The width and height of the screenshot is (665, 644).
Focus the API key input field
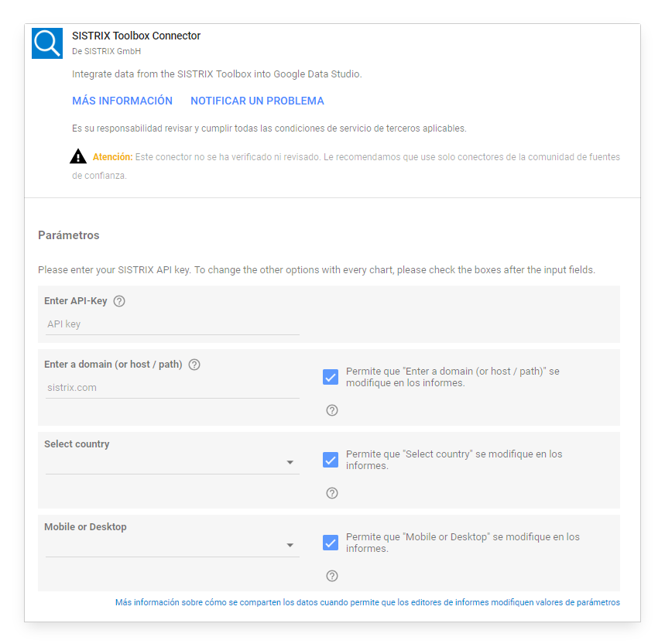172,324
